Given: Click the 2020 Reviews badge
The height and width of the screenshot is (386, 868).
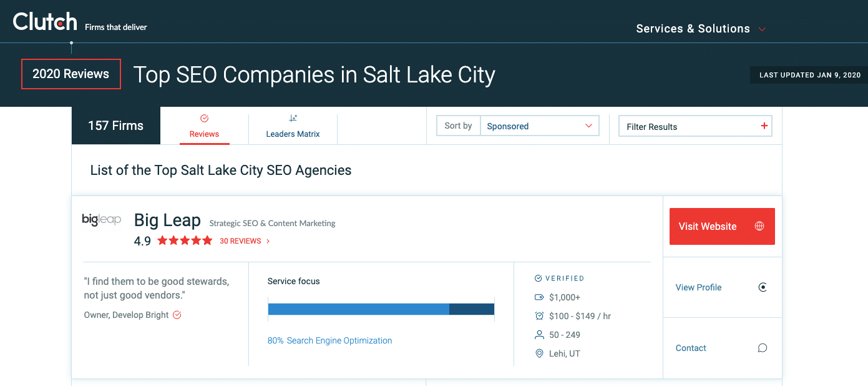Looking at the screenshot, I should [71, 74].
